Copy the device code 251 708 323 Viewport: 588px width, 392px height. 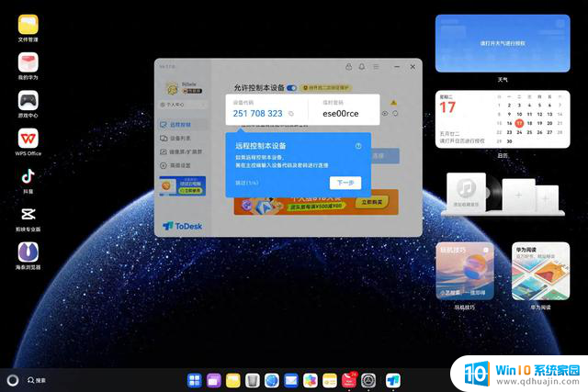pos(291,114)
